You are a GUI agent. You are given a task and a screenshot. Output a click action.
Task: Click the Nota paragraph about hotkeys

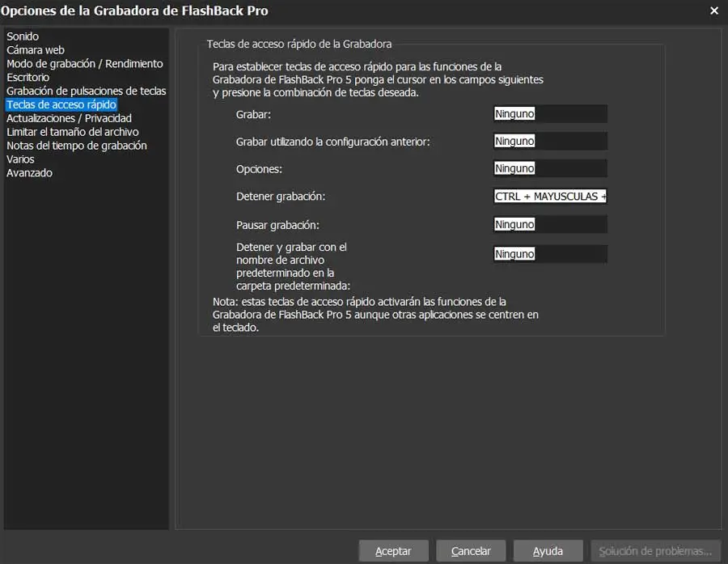[x=375, y=315]
